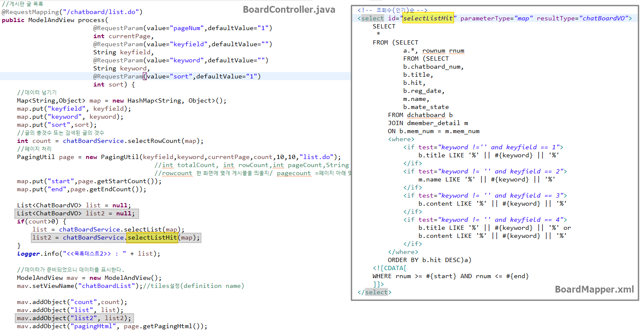Click the map.put("keyfield", keyfield); statement
The width and height of the screenshot is (644, 332).
click(x=74, y=109)
